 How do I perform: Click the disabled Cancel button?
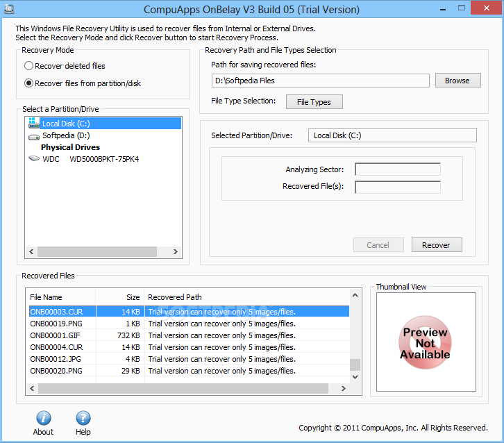[378, 245]
